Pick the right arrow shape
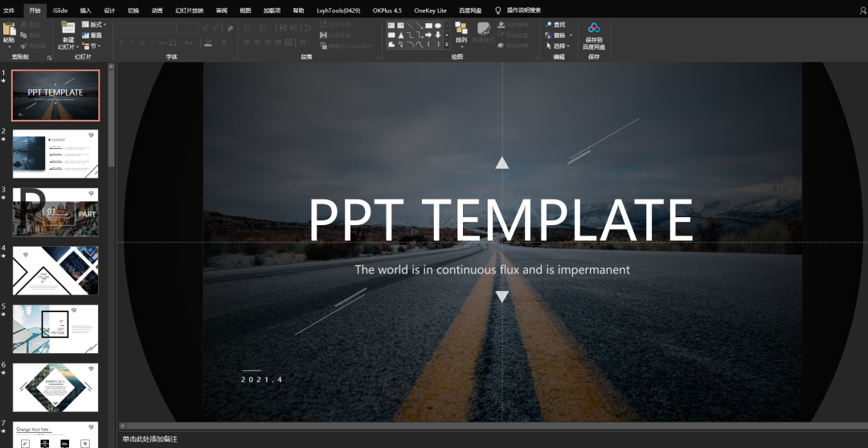 click(428, 35)
